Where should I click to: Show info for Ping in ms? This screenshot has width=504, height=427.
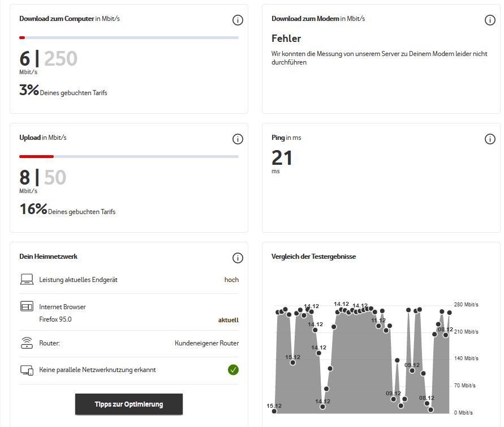[x=490, y=139]
